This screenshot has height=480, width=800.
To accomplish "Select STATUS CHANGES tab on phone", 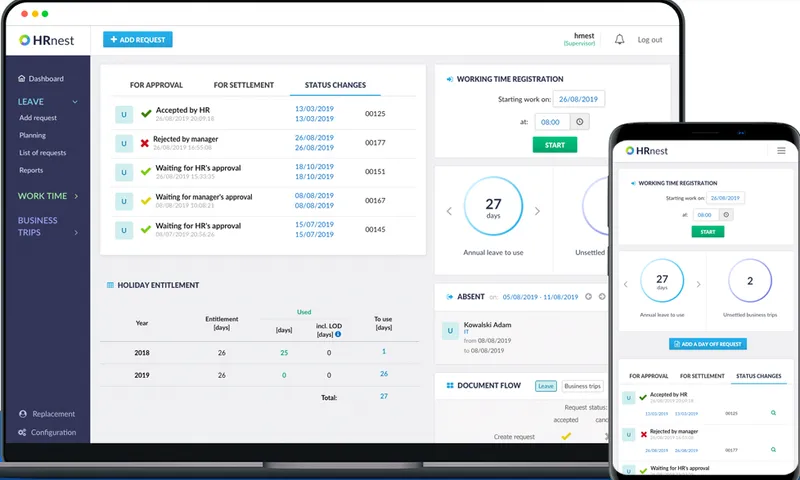I will click(759, 376).
